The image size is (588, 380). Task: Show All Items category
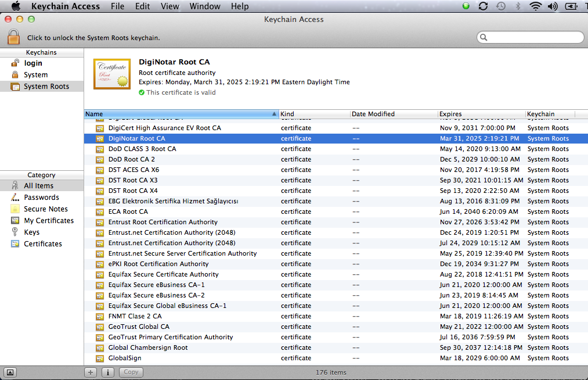pos(42,185)
